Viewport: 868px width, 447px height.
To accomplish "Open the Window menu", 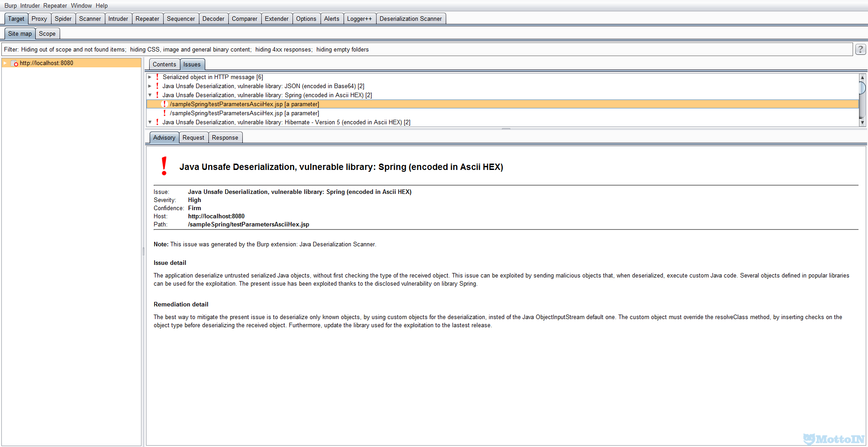I will click(81, 5).
